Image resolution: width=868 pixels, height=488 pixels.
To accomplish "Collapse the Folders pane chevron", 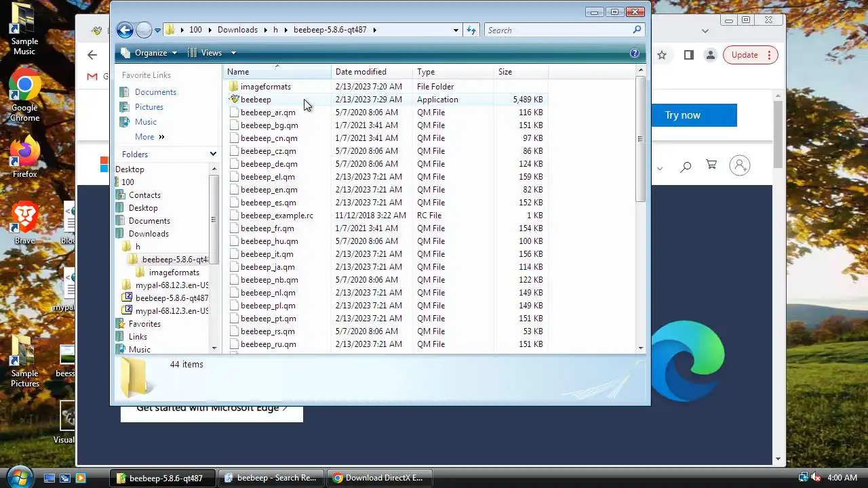I will pos(213,155).
